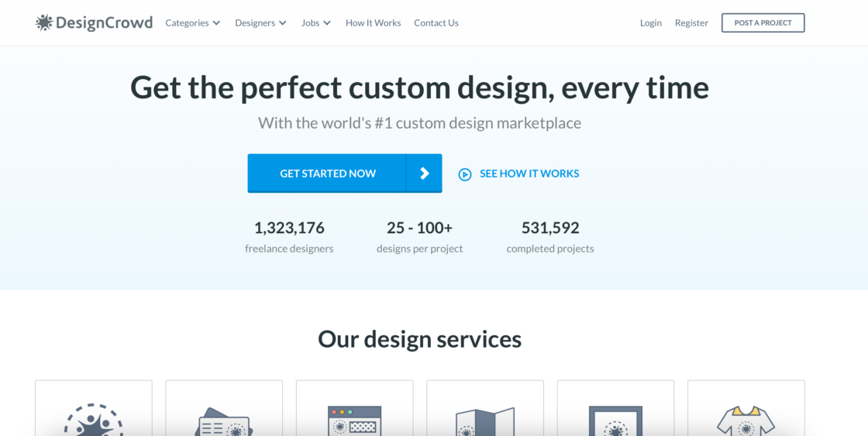Click the See How It Works link

529,173
